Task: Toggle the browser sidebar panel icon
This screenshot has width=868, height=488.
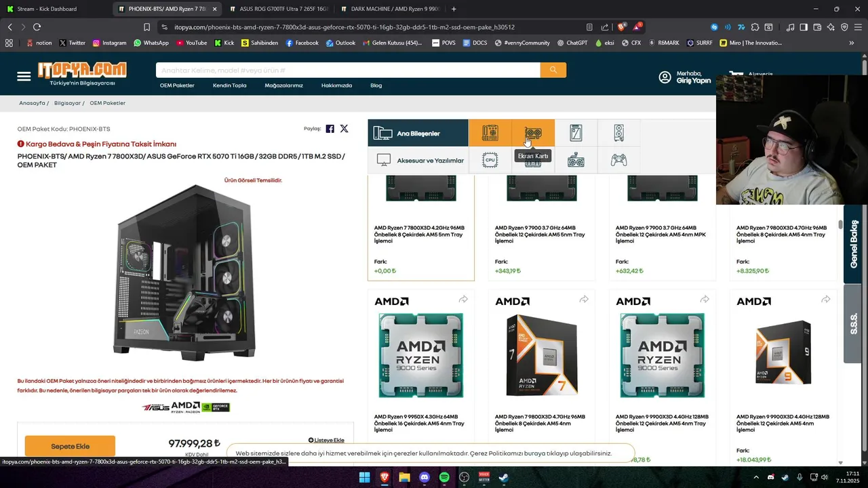Action: pos(804,27)
